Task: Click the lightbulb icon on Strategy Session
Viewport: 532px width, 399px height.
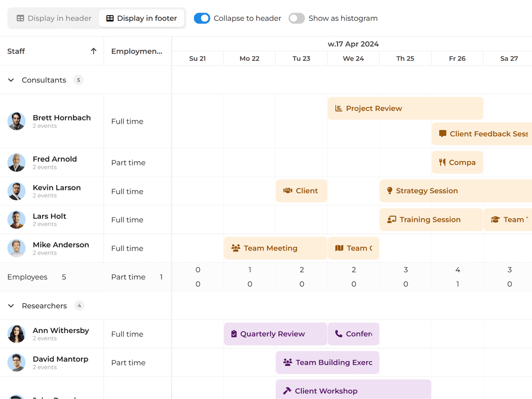Action: coord(390,191)
